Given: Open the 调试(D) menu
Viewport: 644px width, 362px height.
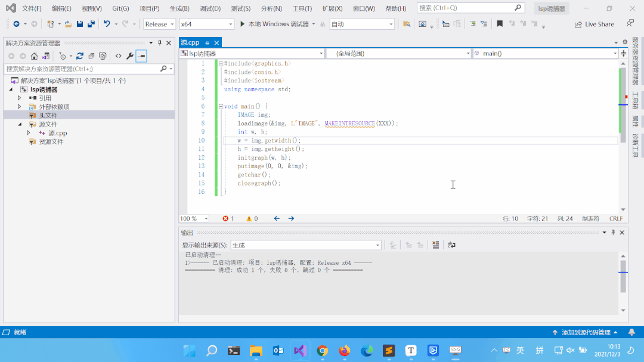Looking at the screenshot, I should click(x=210, y=8).
